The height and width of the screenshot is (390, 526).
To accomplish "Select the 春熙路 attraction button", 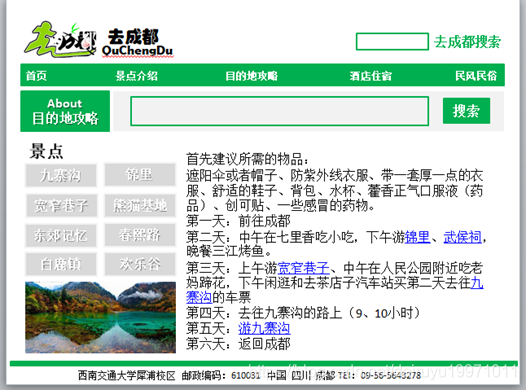I will (140, 235).
